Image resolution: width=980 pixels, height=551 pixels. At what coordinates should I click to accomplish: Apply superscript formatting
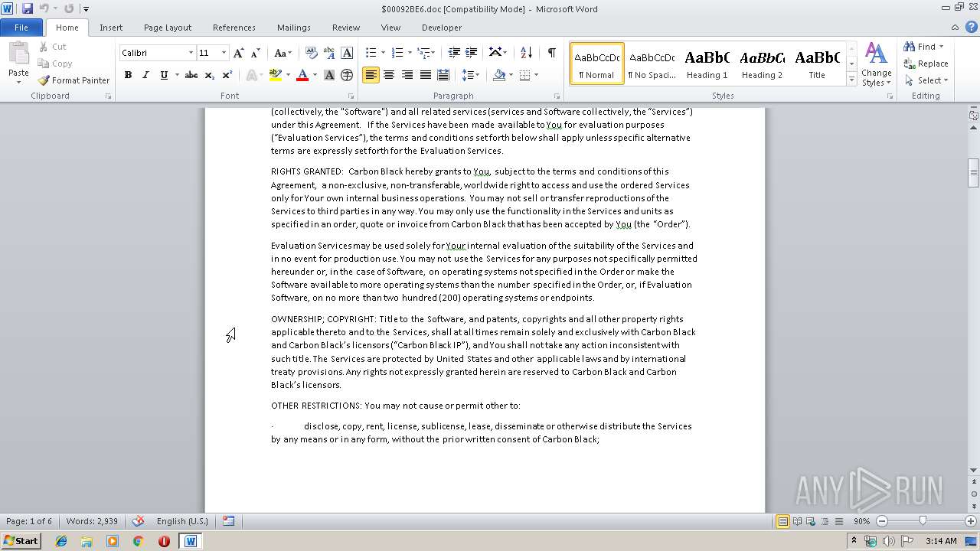227,75
